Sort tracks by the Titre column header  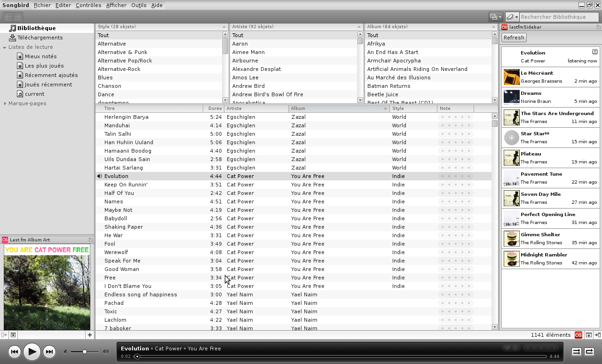[x=150, y=108]
